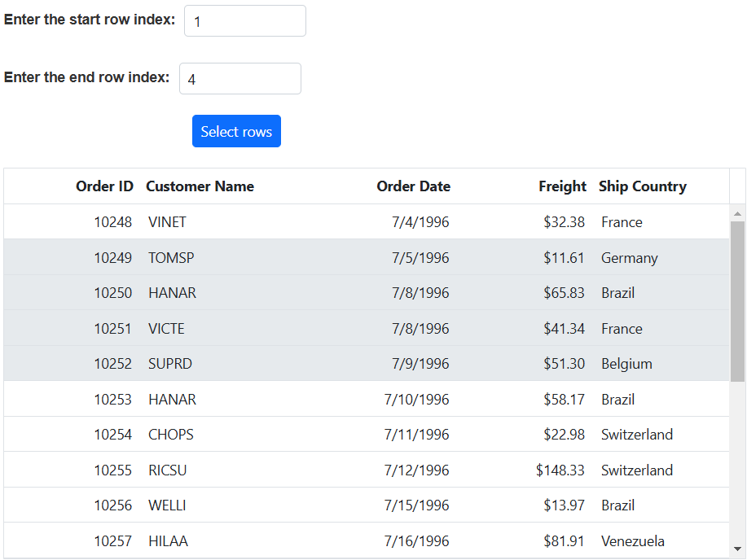Image resolution: width=747 pixels, height=560 pixels.
Task: Click 7/8/1996 in the 10251 row
Action: click(x=420, y=329)
